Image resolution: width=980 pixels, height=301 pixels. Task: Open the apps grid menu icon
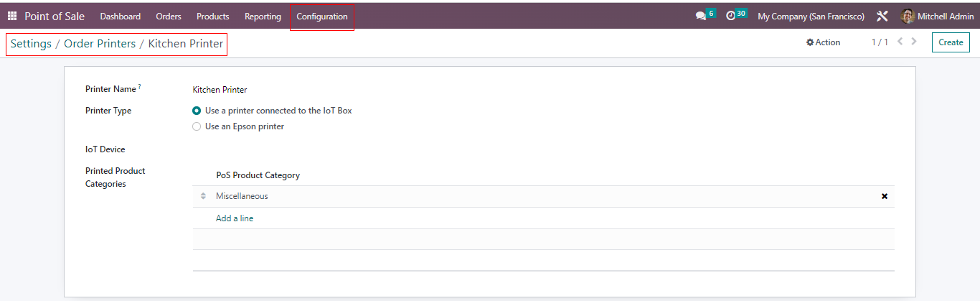pyautogui.click(x=12, y=16)
